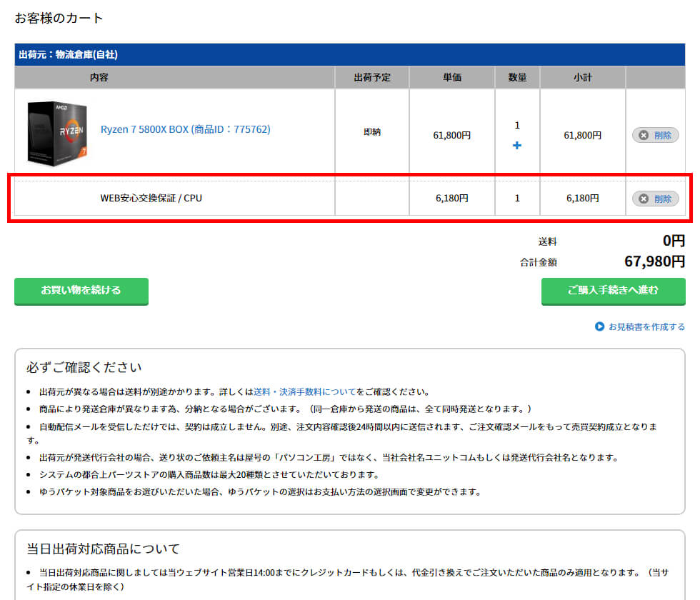Delete the Ryzen 7 5800X BOX item
The height and width of the screenshot is (600, 700).
point(656,135)
